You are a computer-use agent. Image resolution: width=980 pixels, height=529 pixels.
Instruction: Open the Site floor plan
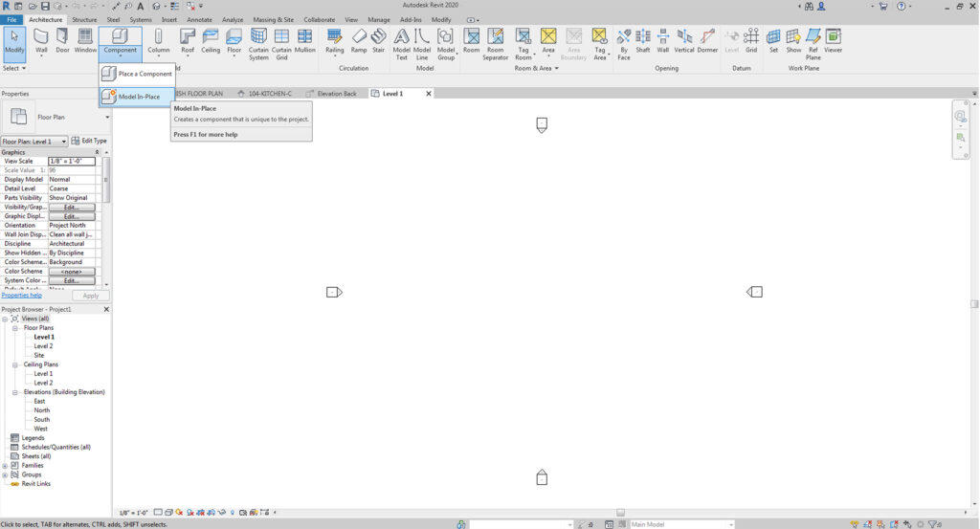(38, 355)
